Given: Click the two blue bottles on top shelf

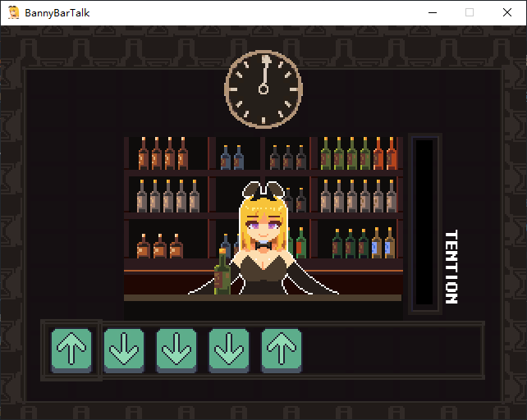Looking at the screenshot, I should pyautogui.click(x=232, y=157).
